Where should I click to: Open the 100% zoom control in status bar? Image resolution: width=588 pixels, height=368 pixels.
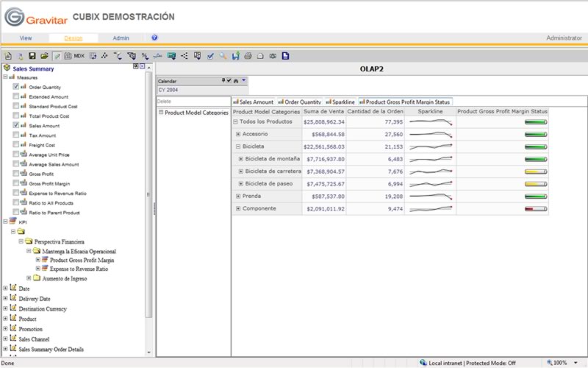coord(562,363)
